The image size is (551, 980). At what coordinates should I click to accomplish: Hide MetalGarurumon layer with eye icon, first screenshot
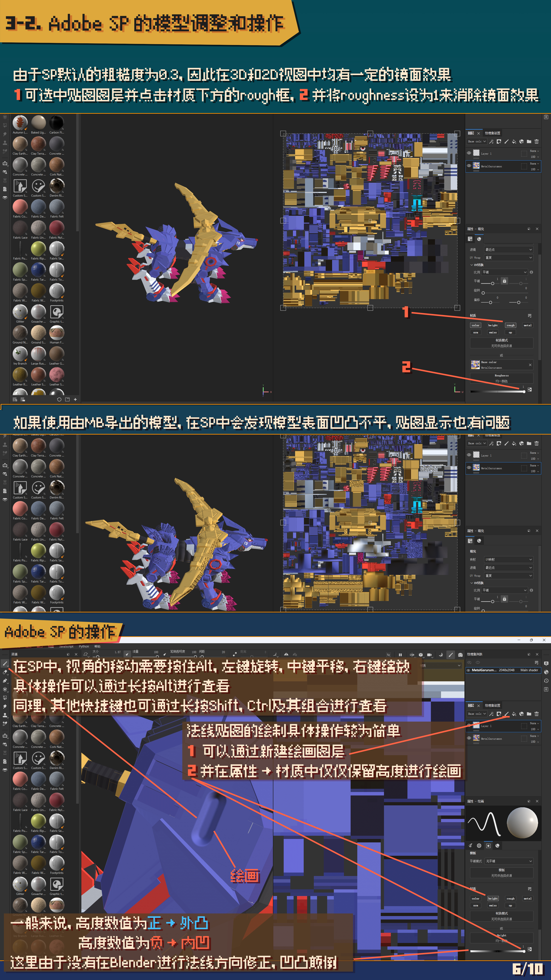pos(469,166)
